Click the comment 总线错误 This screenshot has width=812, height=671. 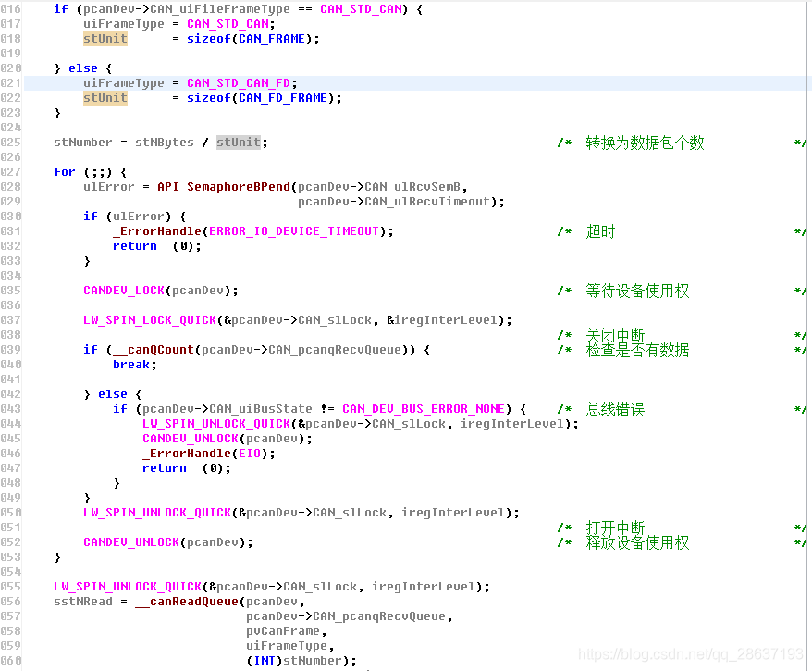pyautogui.click(x=615, y=409)
